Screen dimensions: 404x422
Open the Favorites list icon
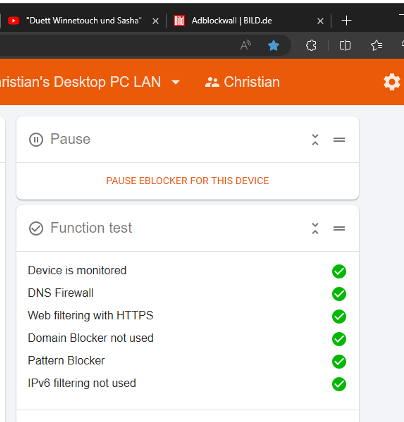click(x=377, y=45)
